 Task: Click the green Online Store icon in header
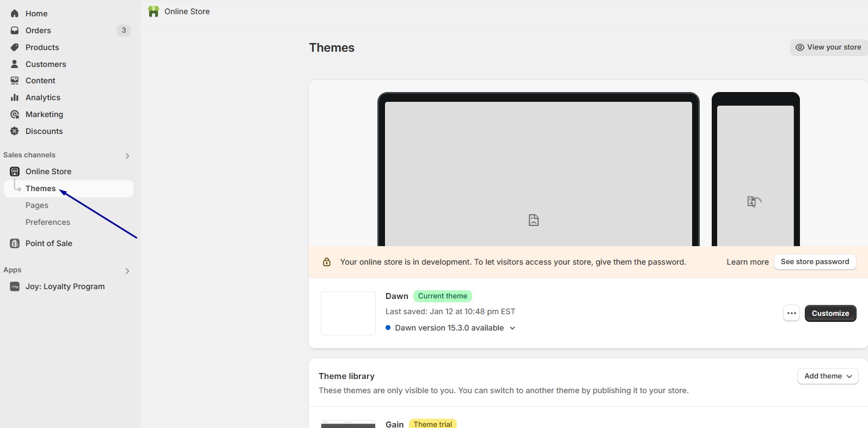point(154,11)
